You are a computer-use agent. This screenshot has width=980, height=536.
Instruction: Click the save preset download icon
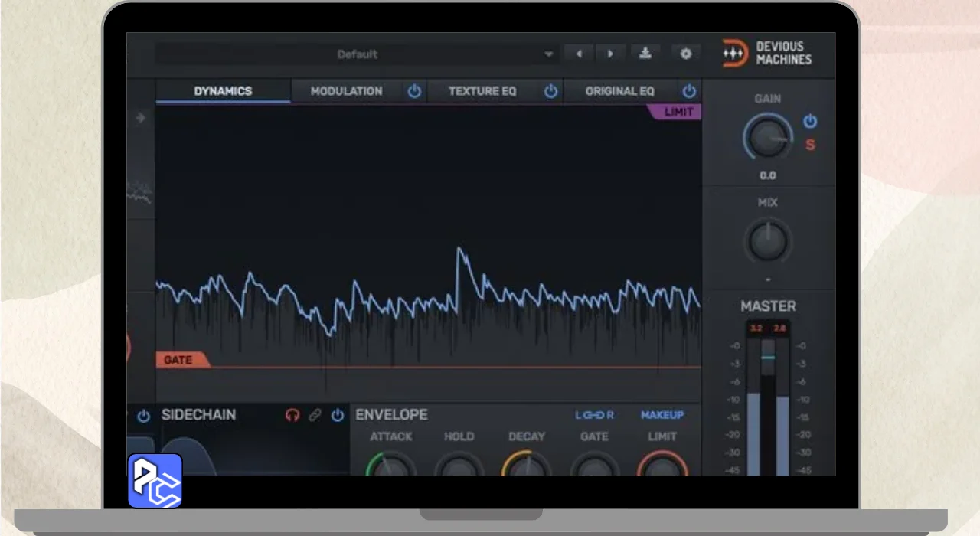645,54
